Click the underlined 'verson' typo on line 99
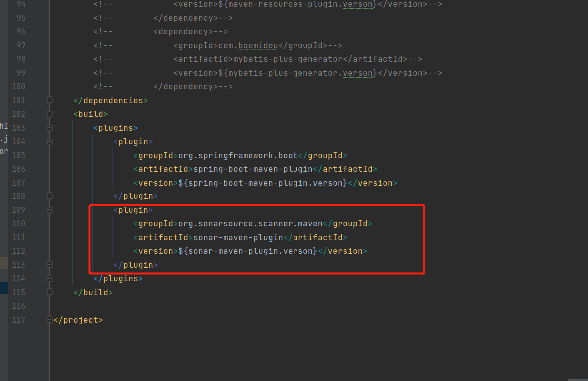Screen dimensions: 588x381 click(356, 73)
